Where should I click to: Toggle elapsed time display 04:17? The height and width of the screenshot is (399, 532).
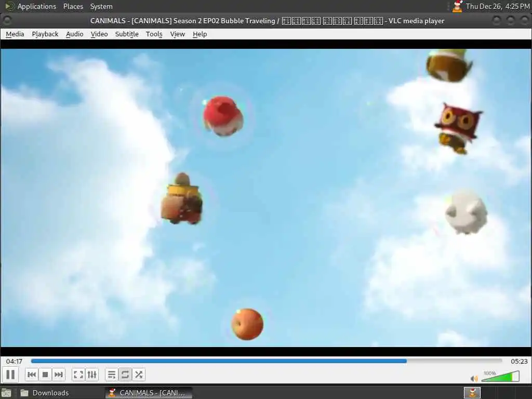14,362
